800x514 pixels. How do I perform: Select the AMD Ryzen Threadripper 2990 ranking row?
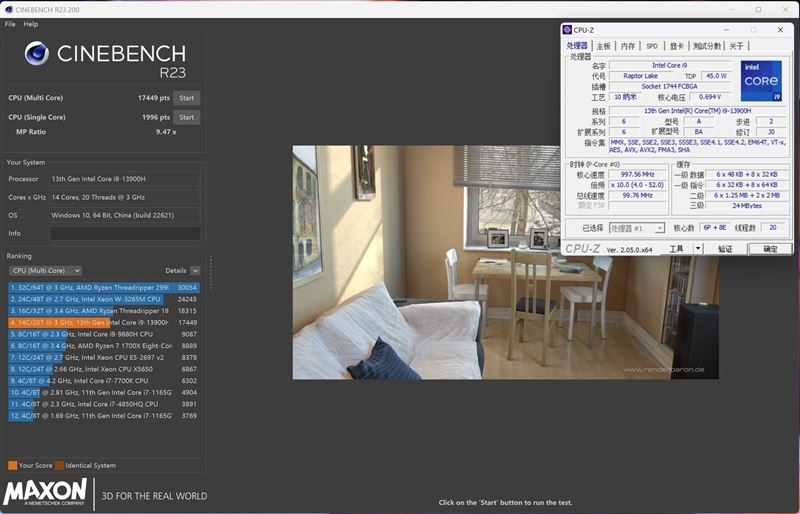pyautogui.click(x=104, y=287)
